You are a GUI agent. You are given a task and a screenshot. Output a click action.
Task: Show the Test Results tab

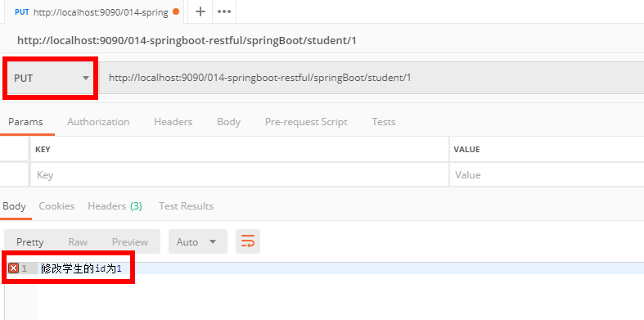pos(186,205)
